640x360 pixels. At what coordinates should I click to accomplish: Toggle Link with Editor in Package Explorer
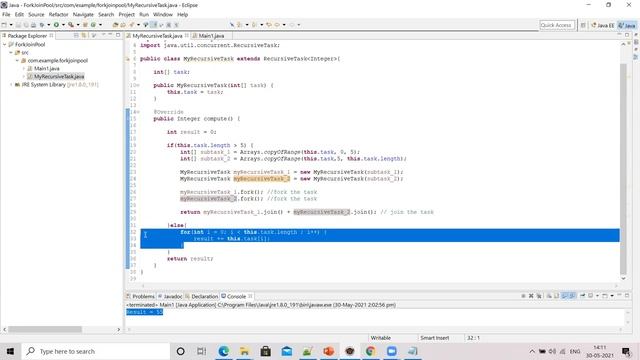click(84, 36)
